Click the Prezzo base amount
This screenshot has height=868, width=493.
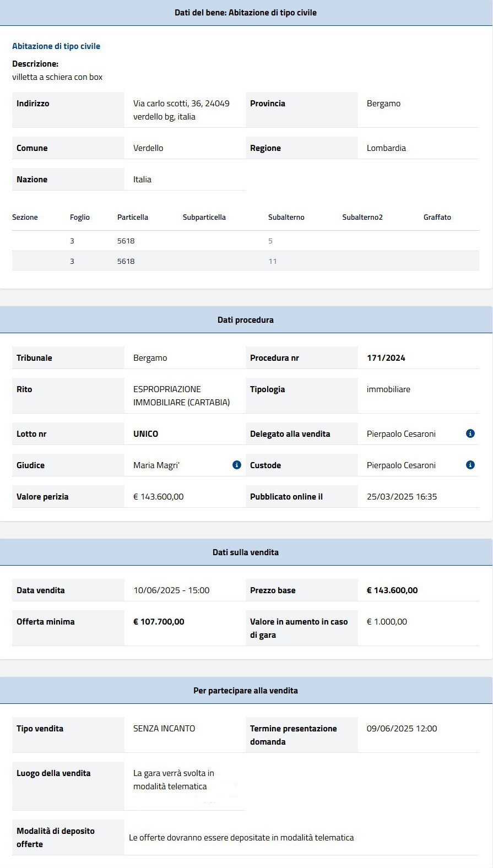click(392, 590)
